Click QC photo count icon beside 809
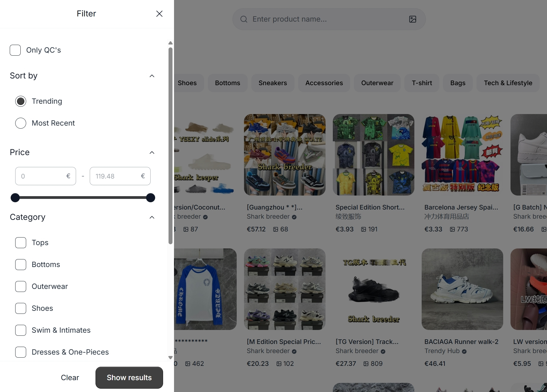 point(366,364)
